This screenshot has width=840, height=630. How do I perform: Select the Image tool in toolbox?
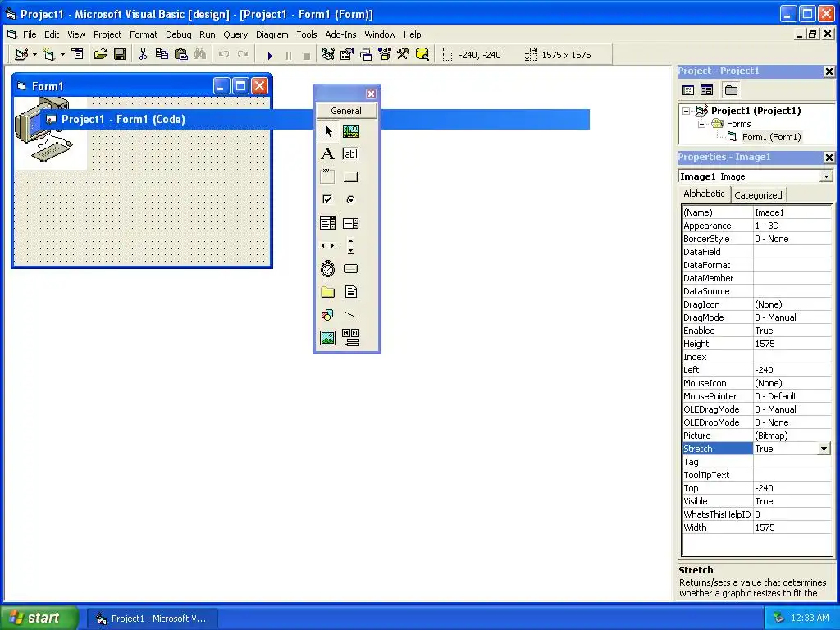pos(328,338)
